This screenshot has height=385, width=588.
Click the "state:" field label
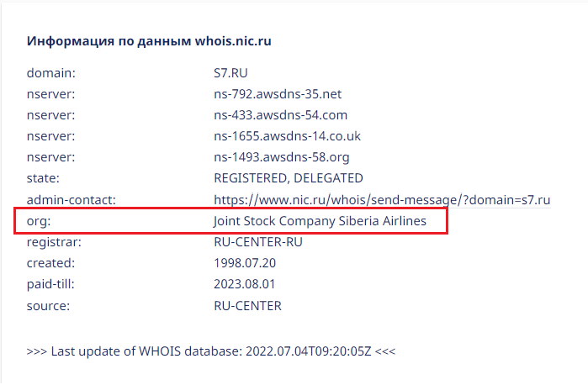[43, 178]
